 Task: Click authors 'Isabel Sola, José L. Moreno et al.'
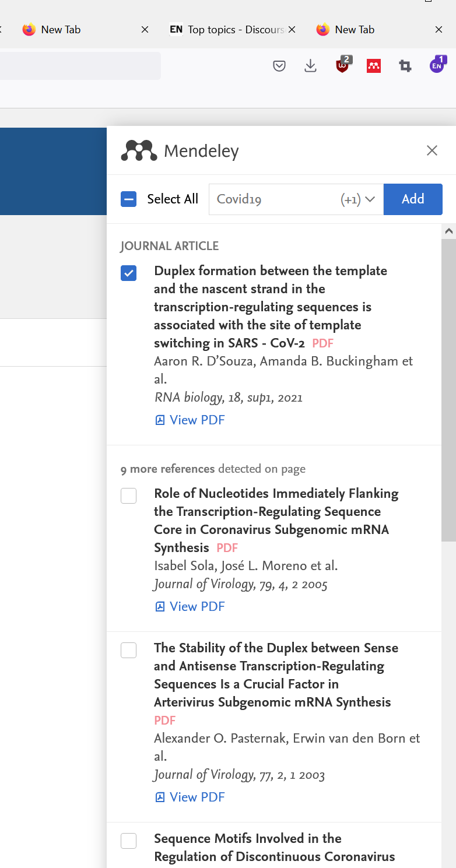(x=246, y=565)
